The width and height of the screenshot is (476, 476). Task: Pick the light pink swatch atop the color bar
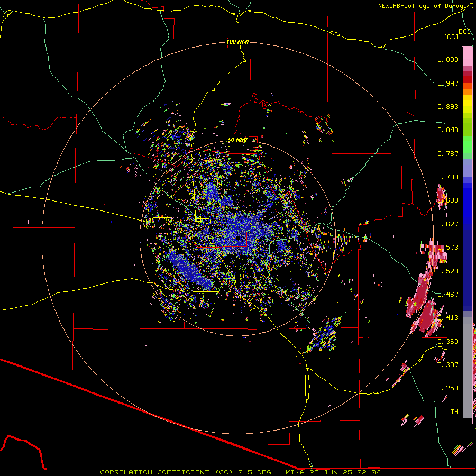(x=467, y=56)
